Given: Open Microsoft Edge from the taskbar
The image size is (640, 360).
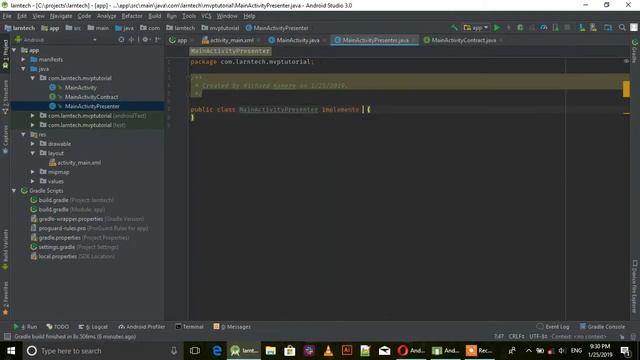Looking at the screenshot, I should point(217,351).
